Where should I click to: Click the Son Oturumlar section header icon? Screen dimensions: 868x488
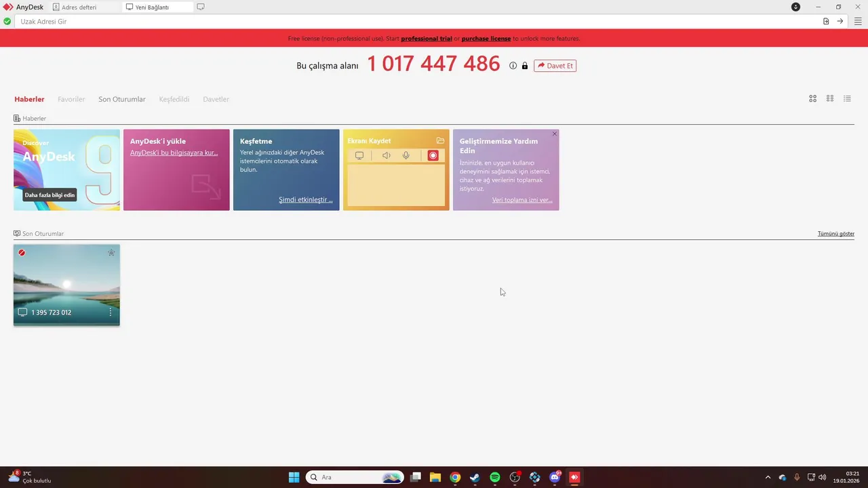coord(17,234)
